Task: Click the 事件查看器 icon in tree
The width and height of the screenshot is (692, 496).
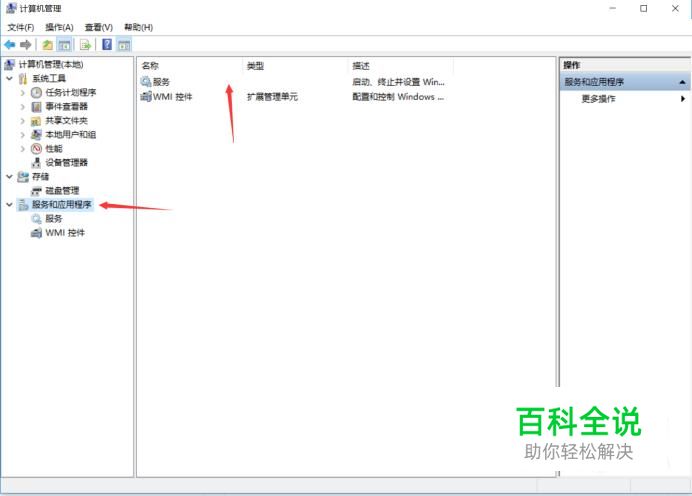Action: pos(36,107)
